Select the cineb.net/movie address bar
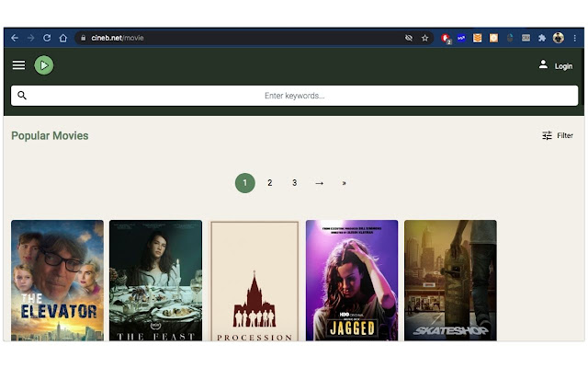The image size is (588, 368). coord(254,38)
